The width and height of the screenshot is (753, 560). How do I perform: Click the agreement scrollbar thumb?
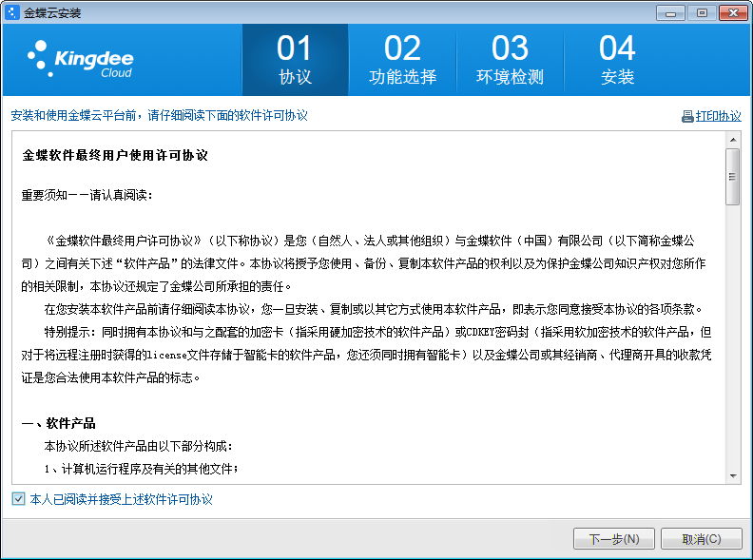click(x=733, y=177)
